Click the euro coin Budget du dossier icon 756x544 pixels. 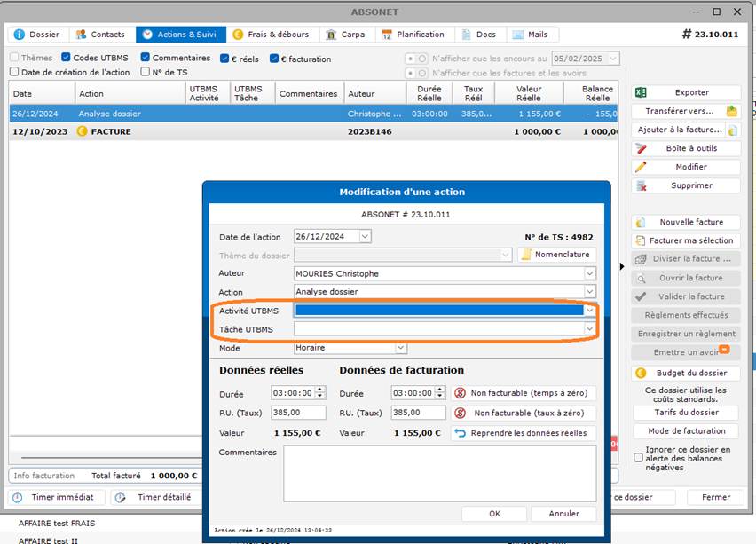pos(641,374)
